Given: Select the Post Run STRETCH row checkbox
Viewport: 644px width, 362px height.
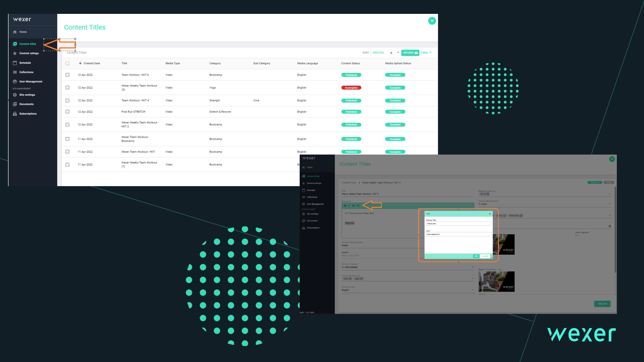Looking at the screenshot, I should pyautogui.click(x=67, y=112).
